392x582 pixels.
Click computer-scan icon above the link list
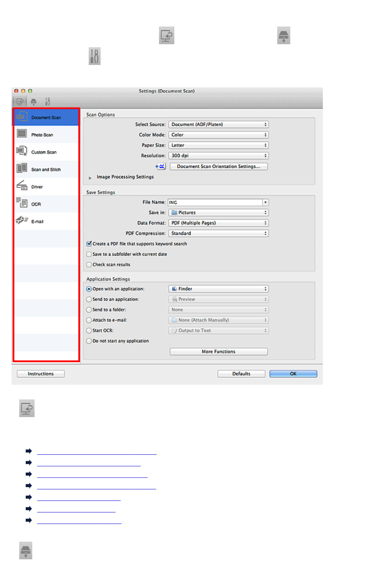pyautogui.click(x=27, y=408)
